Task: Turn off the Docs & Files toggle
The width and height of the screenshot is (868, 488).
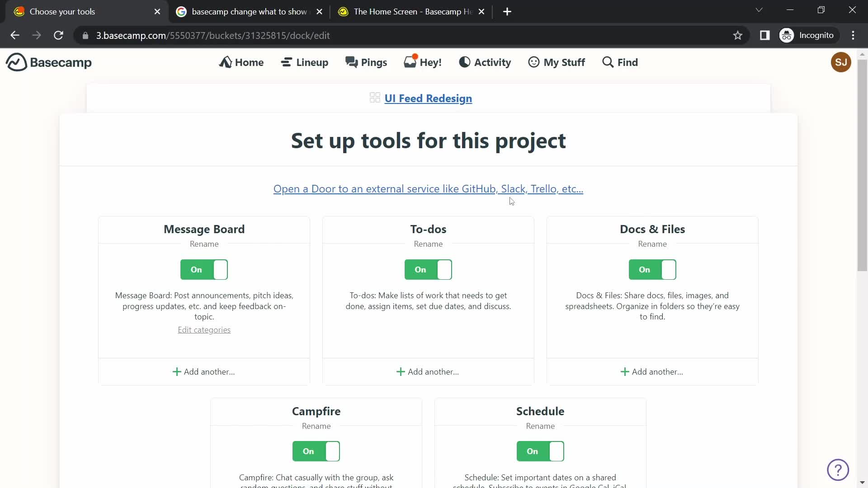Action: tap(652, 269)
